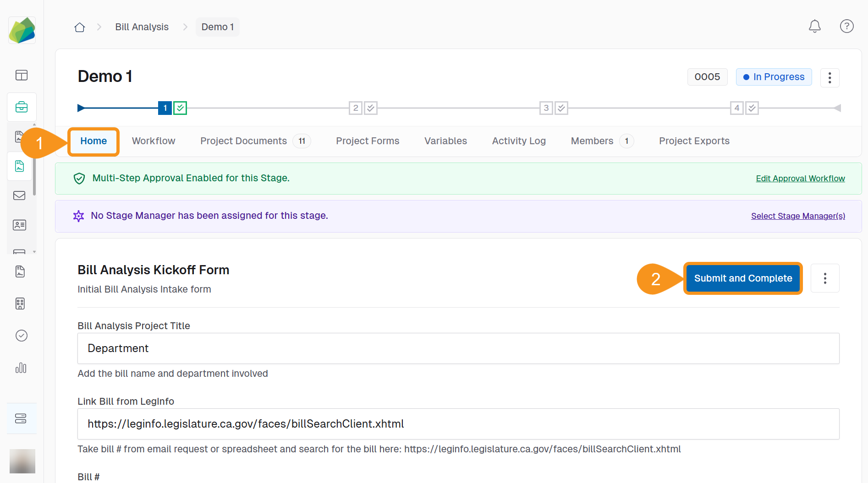Open the bar chart reports icon

21,368
